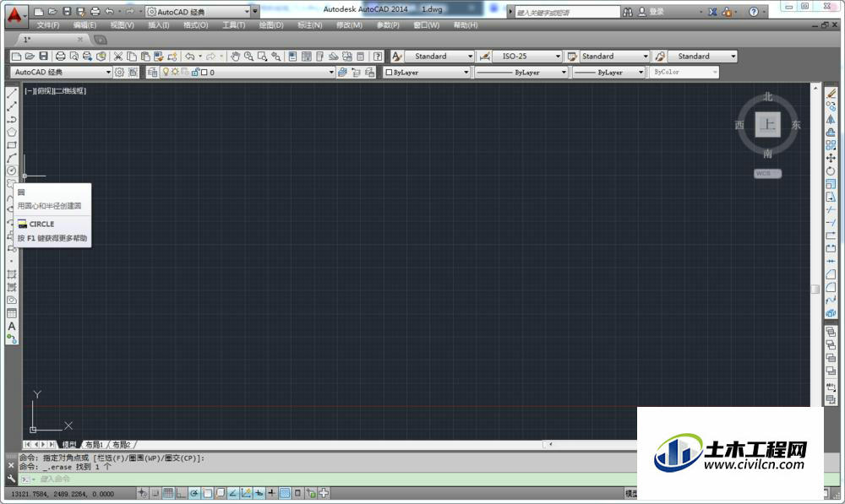Expand the multileader style Standard dropdown
845x504 pixels.
pyautogui.click(x=733, y=56)
